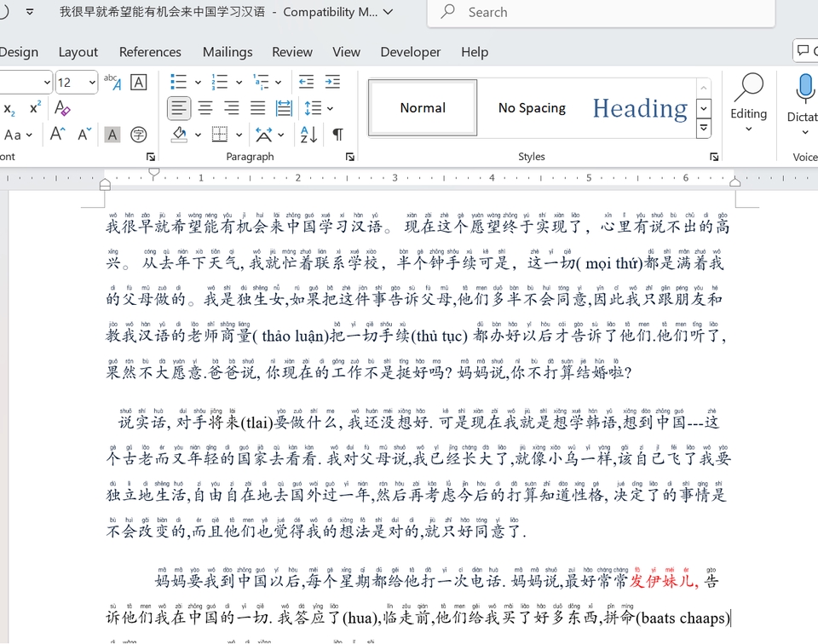Screen dimensions: 818x644
Task: Apply Borders to selection
Action: 220,135
